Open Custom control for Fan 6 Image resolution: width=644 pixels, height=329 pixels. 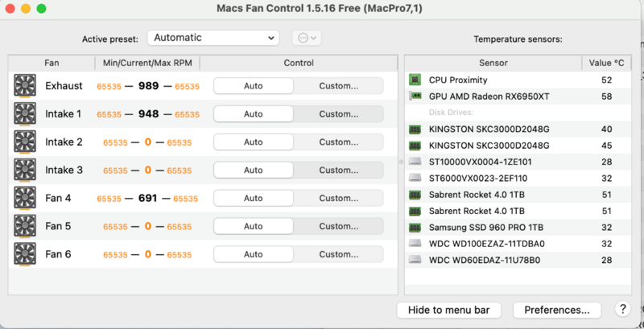click(x=338, y=254)
